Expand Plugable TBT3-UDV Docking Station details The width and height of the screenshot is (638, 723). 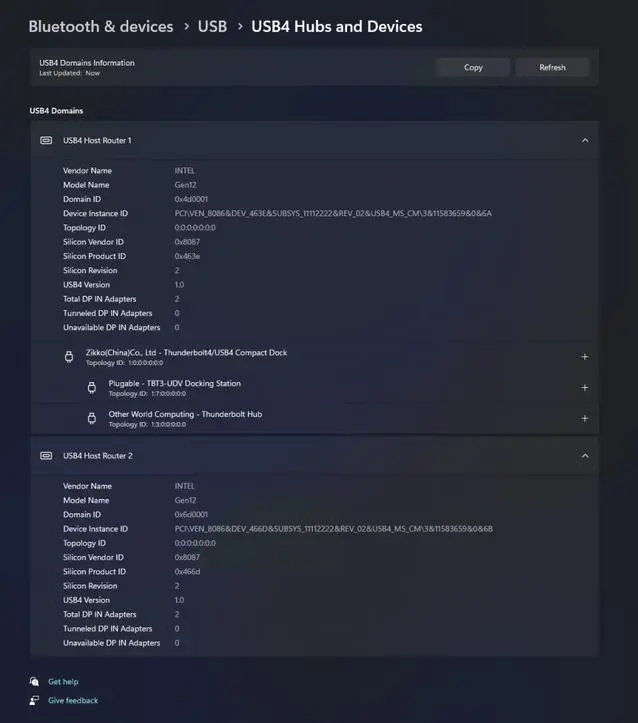[585, 387]
